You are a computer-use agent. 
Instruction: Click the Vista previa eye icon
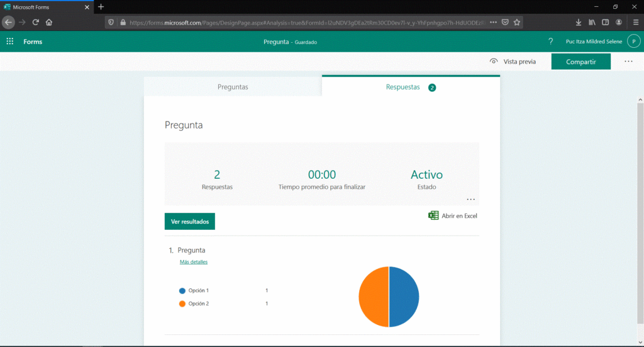(x=494, y=62)
